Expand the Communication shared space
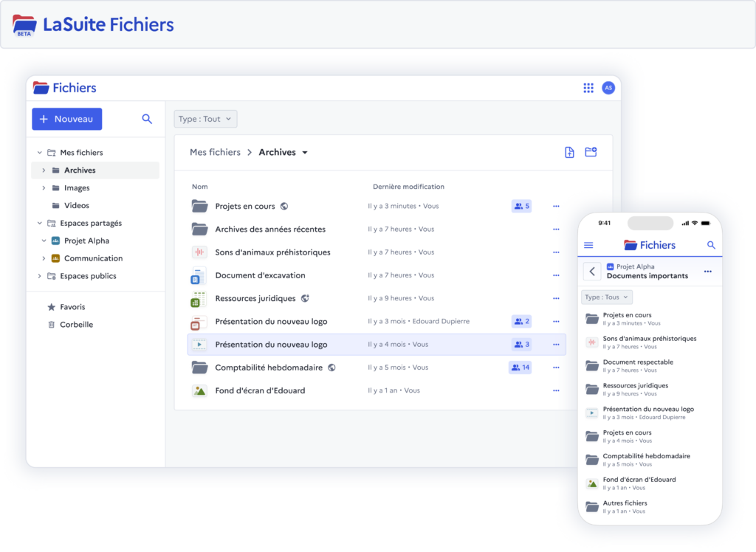Image resolution: width=756 pixels, height=552 pixels. tap(44, 258)
